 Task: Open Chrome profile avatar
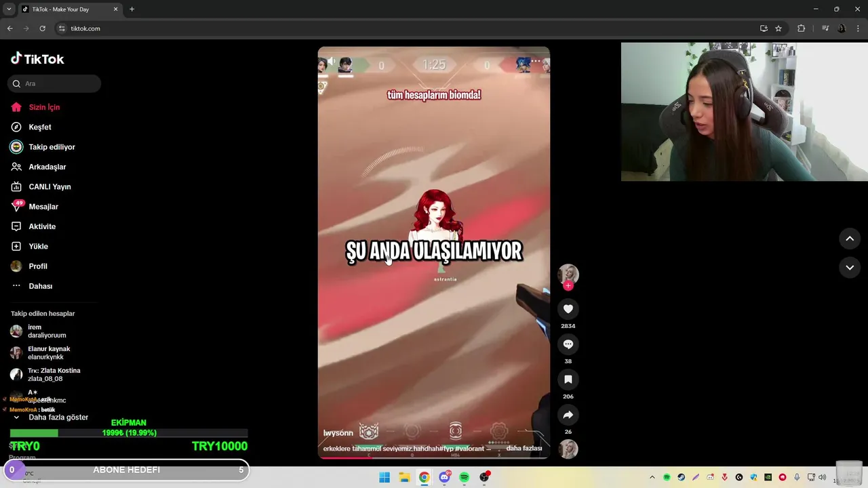(x=842, y=28)
